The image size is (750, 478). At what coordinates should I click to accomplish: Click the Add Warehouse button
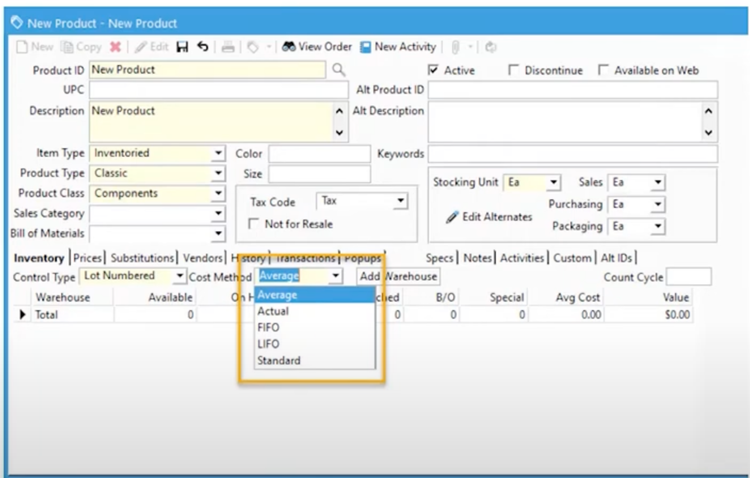pos(397,276)
